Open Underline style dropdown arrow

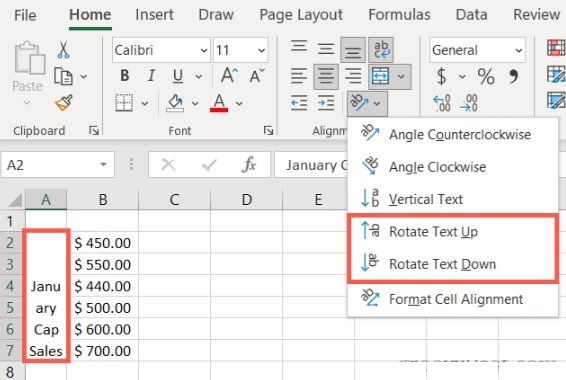click(199, 77)
